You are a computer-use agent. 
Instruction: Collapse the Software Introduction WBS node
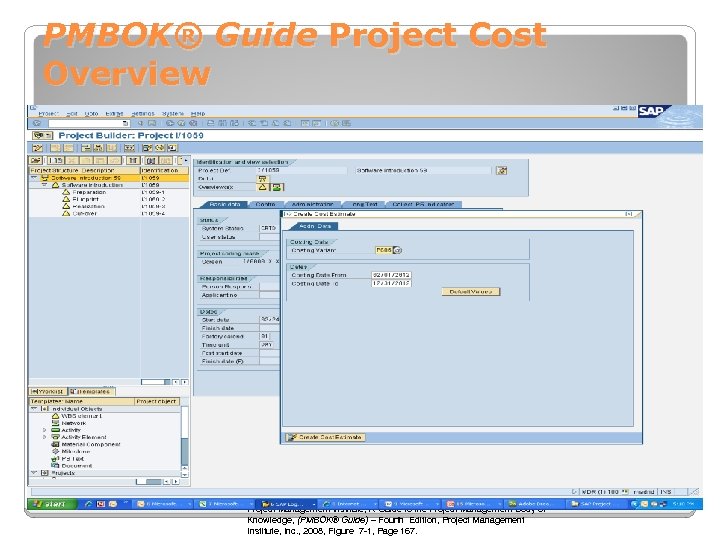(x=45, y=185)
